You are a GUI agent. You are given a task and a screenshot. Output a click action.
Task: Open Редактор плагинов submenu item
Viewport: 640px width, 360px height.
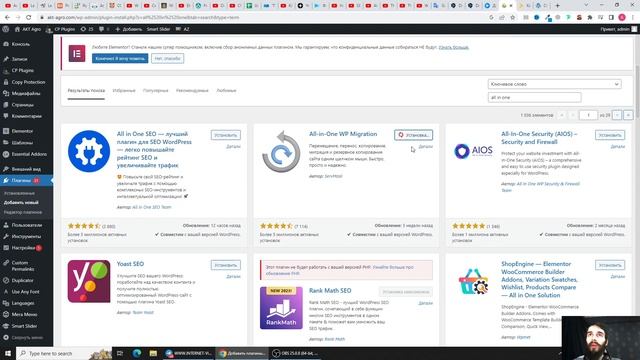[x=23, y=212]
